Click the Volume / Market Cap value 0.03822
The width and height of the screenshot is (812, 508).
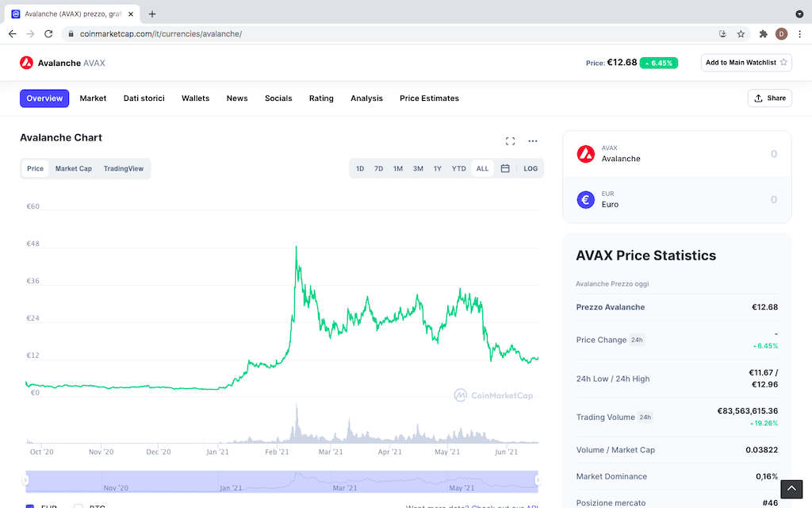762,450
